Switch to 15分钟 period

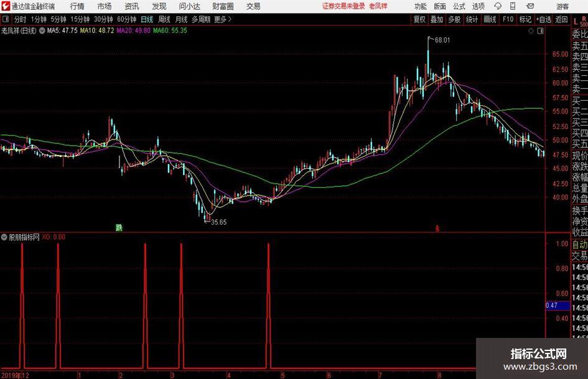pyautogui.click(x=80, y=19)
